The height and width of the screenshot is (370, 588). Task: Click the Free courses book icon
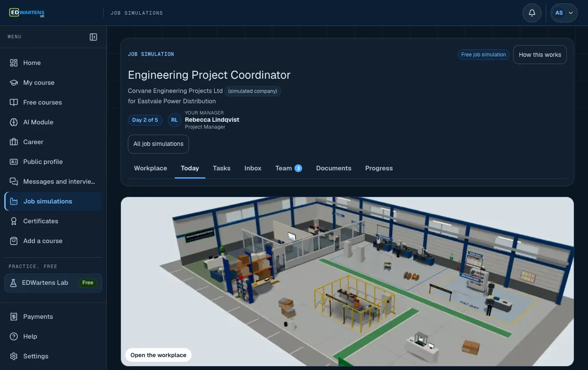point(14,102)
